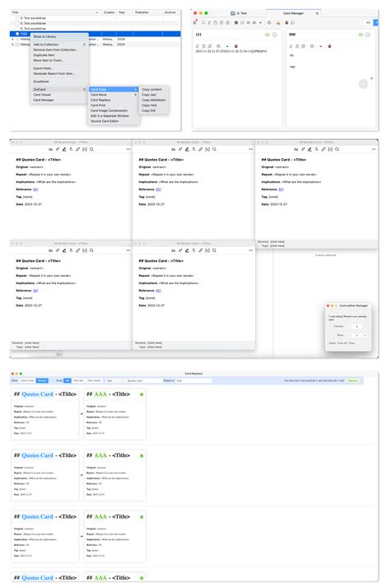390x588 pixels.
Task: Click the green icon on card 000
Action: (x=360, y=35)
